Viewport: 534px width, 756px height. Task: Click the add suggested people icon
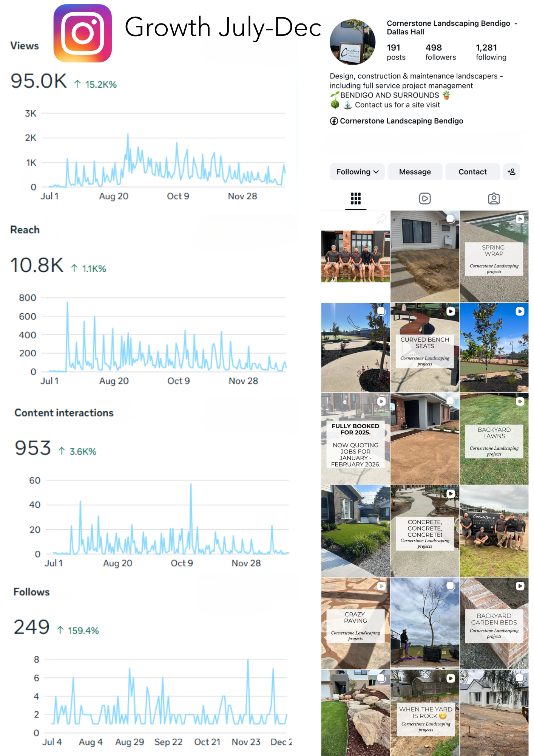point(512,172)
